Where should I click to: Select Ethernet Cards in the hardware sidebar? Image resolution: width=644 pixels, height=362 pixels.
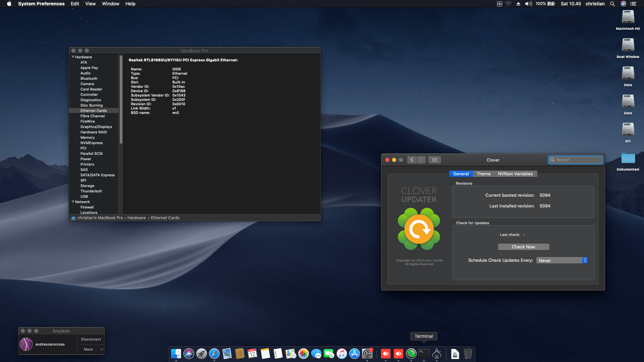[93, 111]
